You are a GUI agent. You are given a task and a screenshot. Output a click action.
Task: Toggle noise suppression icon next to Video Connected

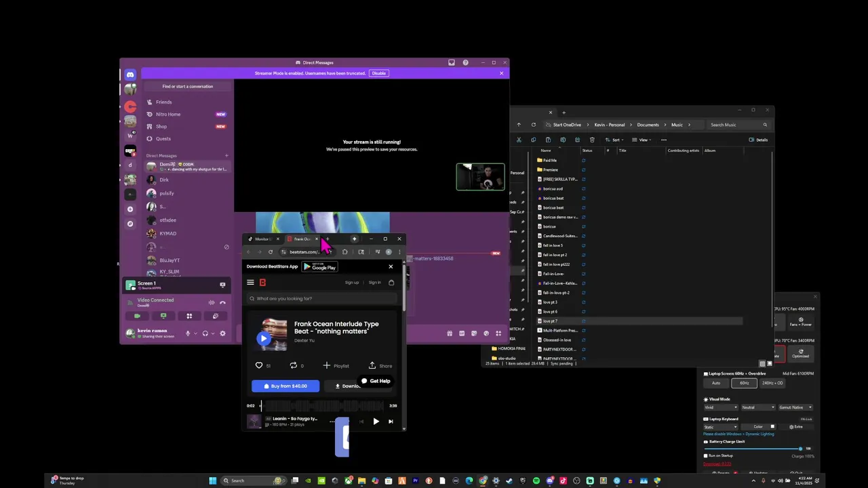[x=212, y=302]
